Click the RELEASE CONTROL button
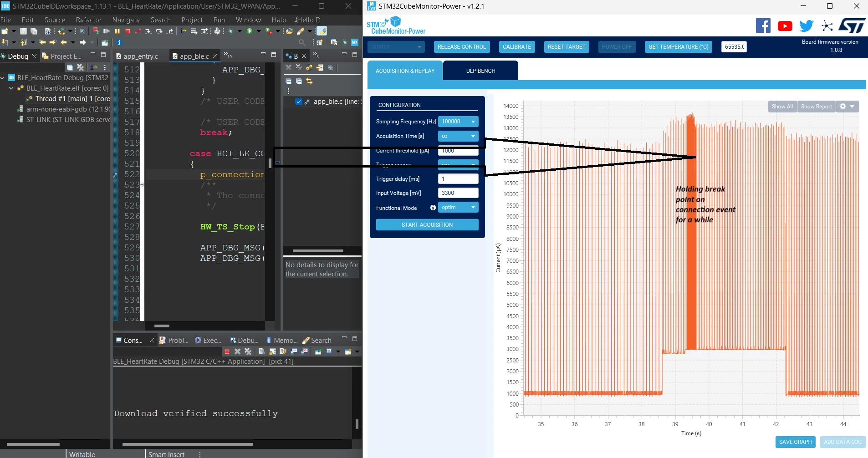 click(462, 47)
